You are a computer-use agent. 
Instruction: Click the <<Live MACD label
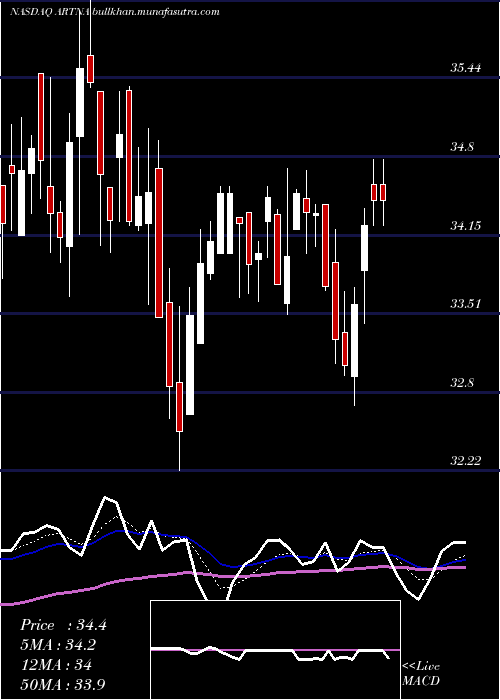tap(421, 673)
